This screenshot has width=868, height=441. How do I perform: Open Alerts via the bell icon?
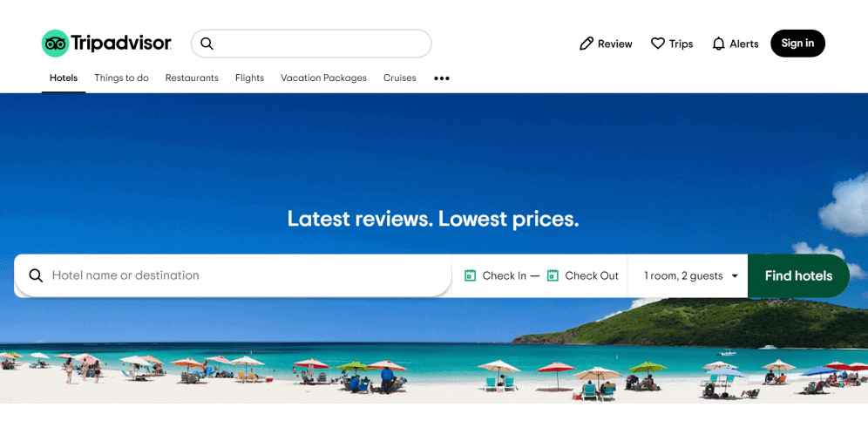(x=718, y=44)
